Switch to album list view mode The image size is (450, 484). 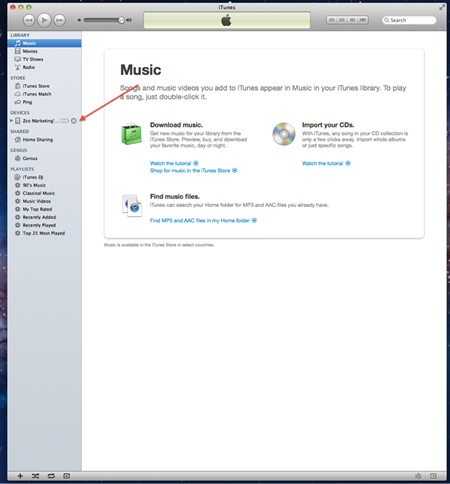coord(342,20)
